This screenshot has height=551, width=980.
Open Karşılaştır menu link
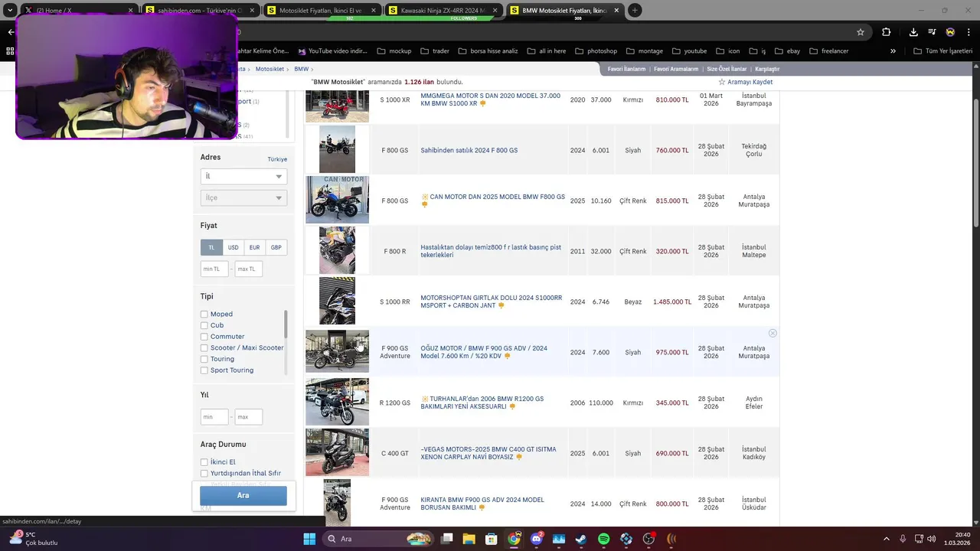(766, 69)
